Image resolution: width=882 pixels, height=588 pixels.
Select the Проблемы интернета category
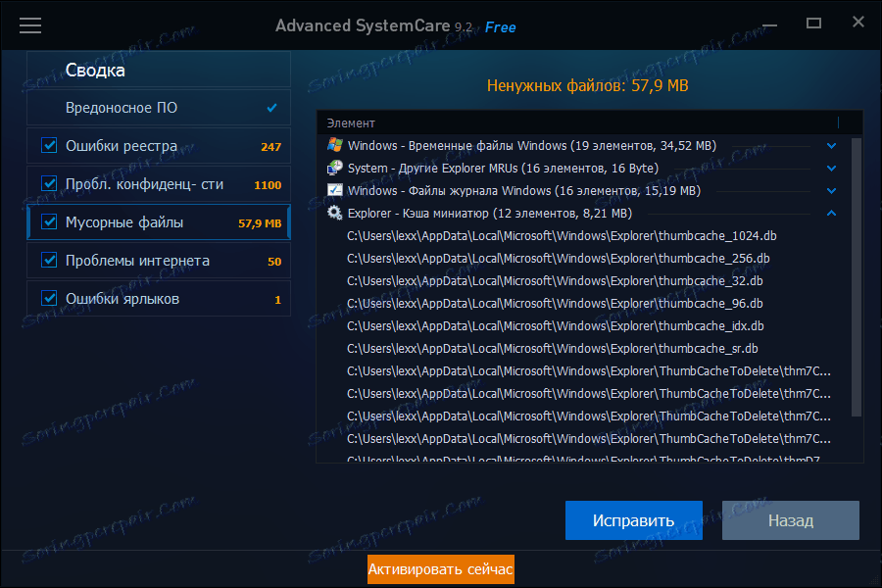[159, 261]
